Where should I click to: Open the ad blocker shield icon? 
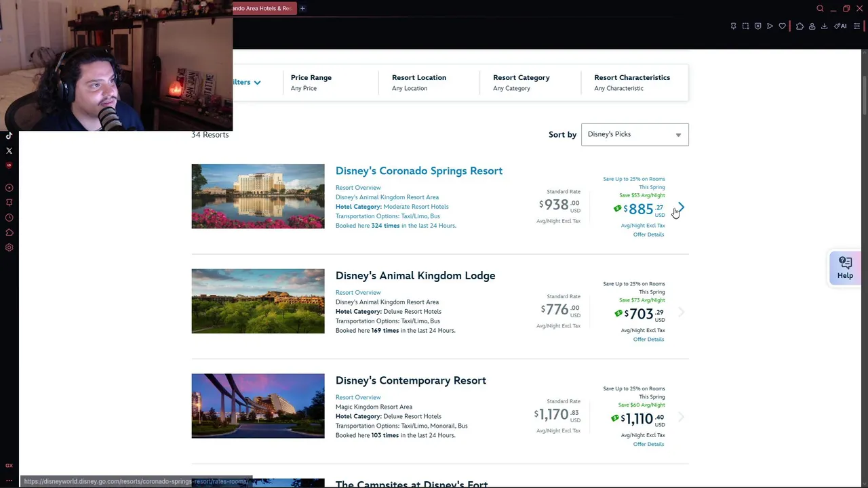pyautogui.click(x=757, y=26)
